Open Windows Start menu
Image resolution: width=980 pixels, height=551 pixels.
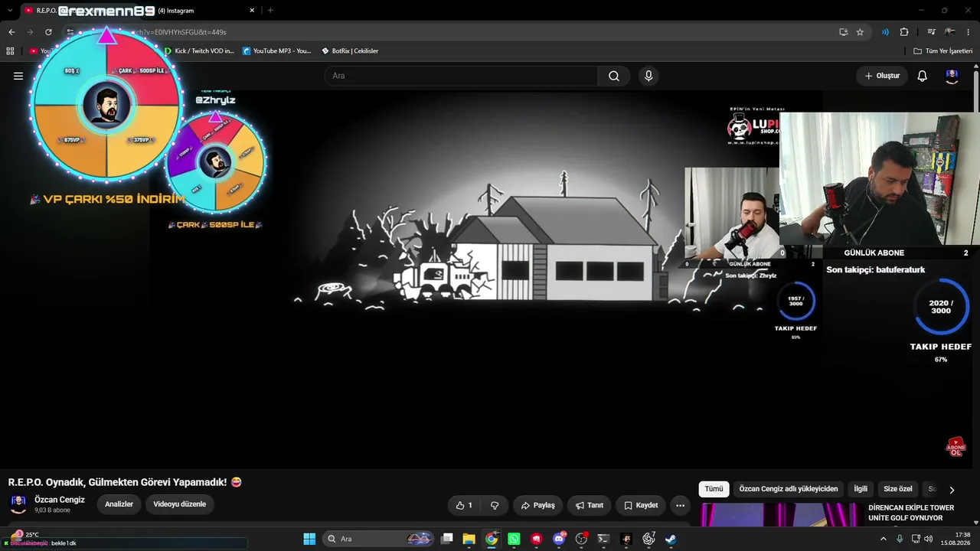309,539
